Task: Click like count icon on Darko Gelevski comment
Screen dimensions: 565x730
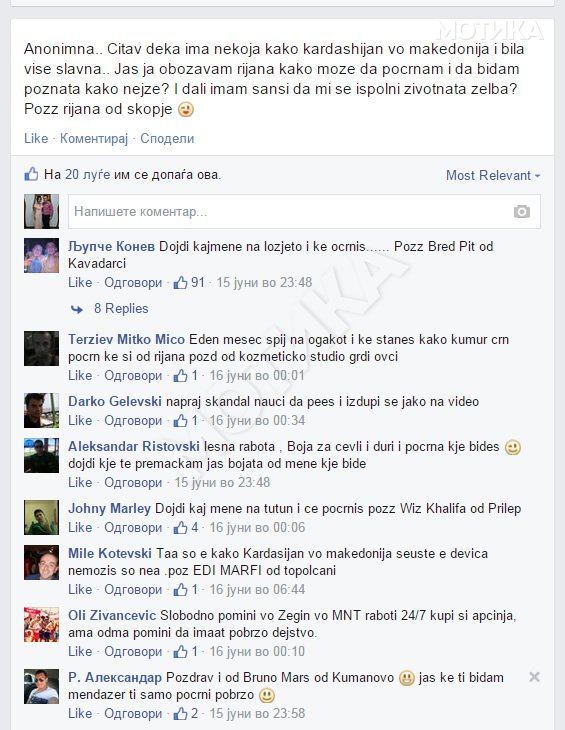Action: click(181, 420)
